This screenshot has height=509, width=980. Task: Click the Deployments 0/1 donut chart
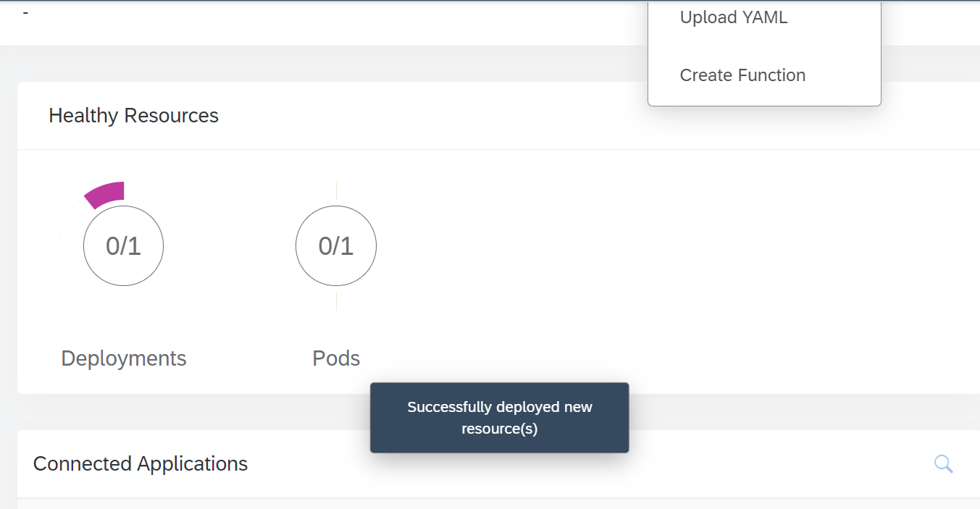[x=123, y=246]
